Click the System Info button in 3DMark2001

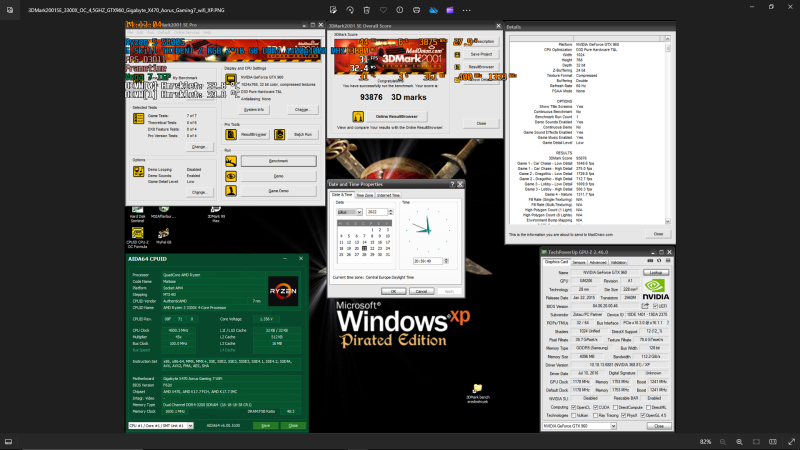[254, 110]
